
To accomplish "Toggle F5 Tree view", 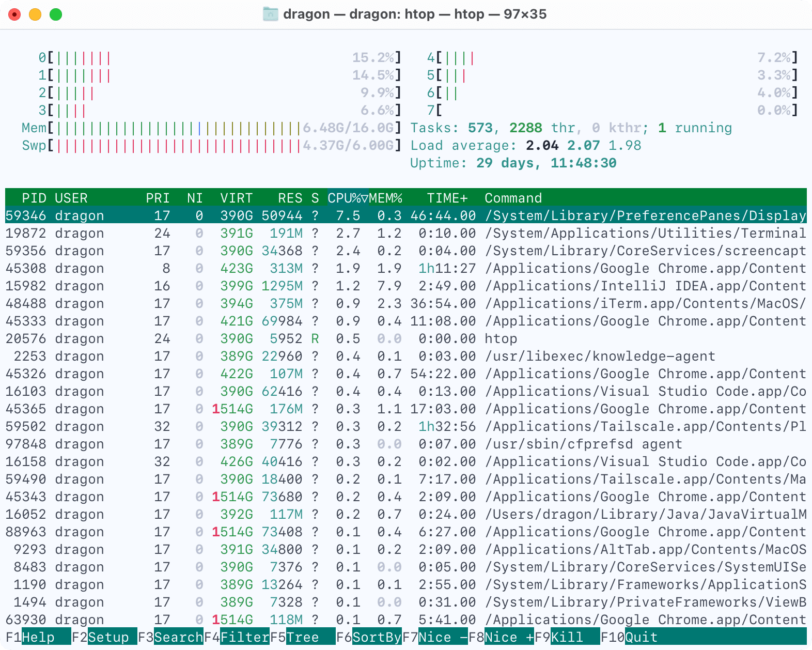I will [x=303, y=637].
